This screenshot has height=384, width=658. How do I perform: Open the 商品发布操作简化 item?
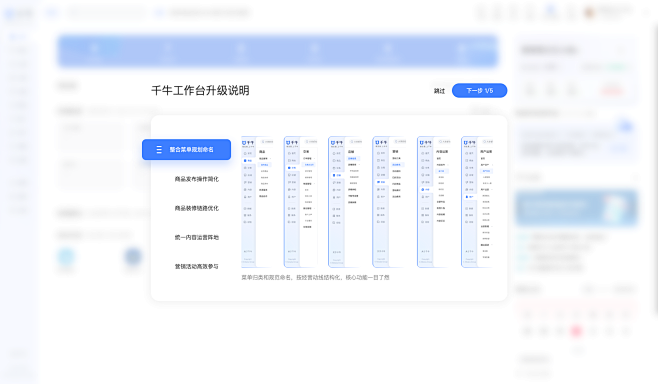[196, 179]
